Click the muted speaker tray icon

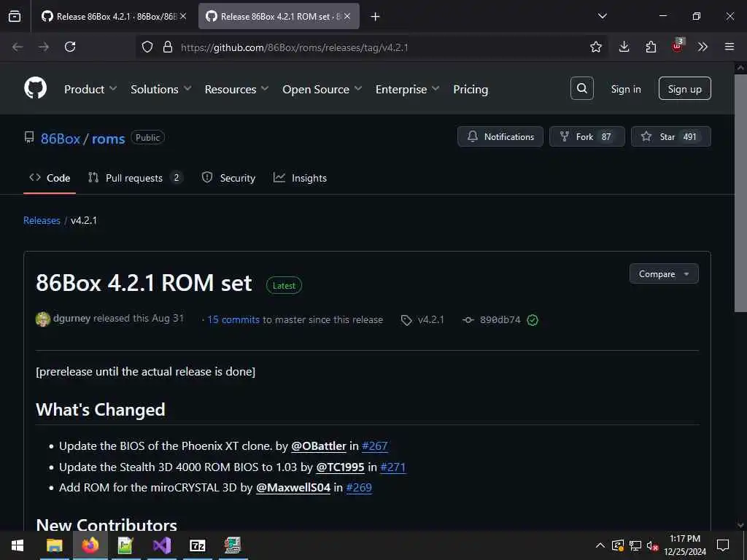coord(653,545)
